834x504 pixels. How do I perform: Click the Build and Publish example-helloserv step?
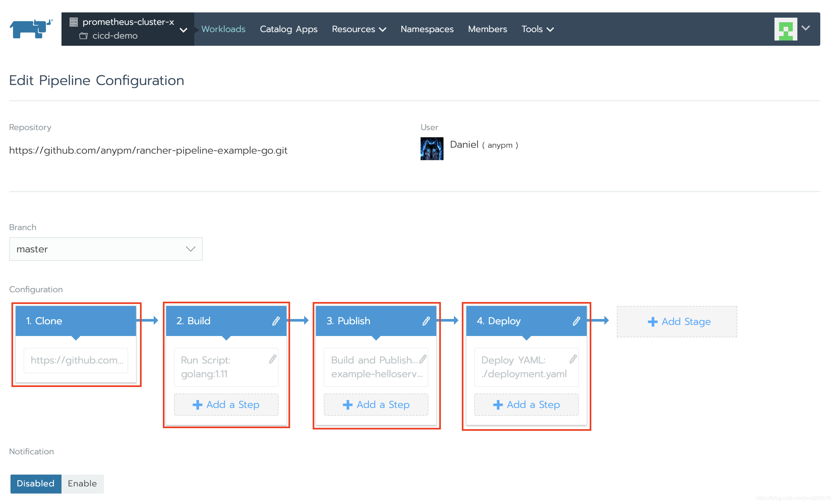(376, 367)
